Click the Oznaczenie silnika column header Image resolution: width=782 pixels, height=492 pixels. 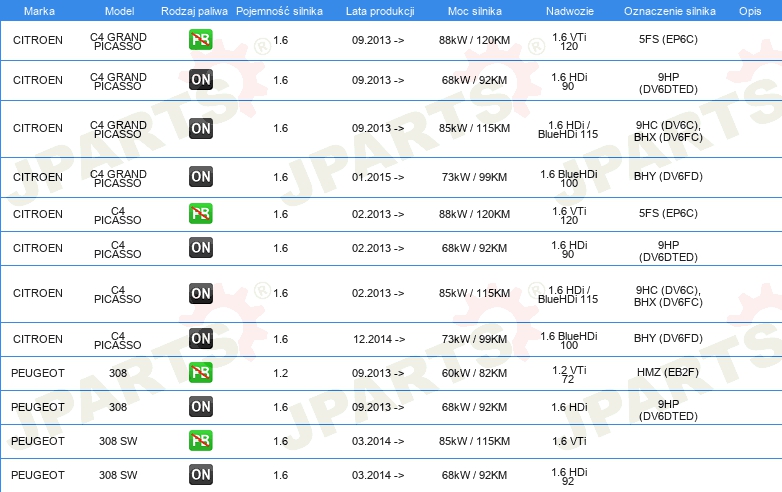pos(670,11)
